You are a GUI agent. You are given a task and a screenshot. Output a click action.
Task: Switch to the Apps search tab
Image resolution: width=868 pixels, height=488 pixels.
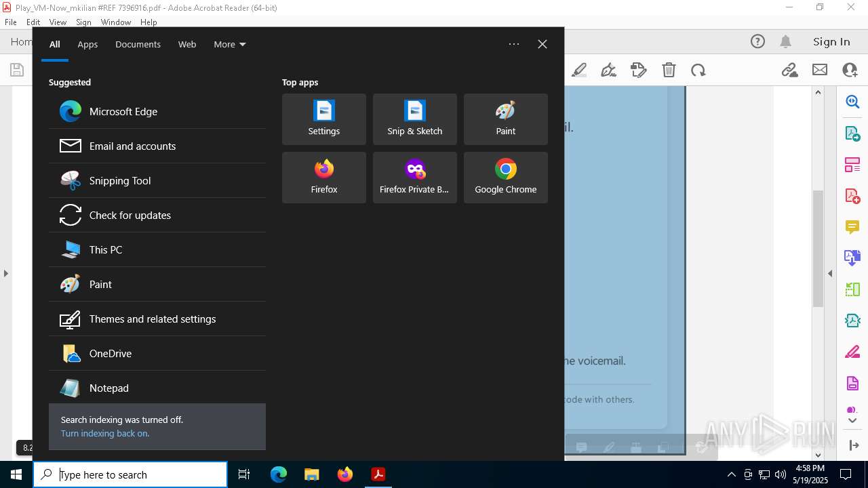click(x=87, y=44)
